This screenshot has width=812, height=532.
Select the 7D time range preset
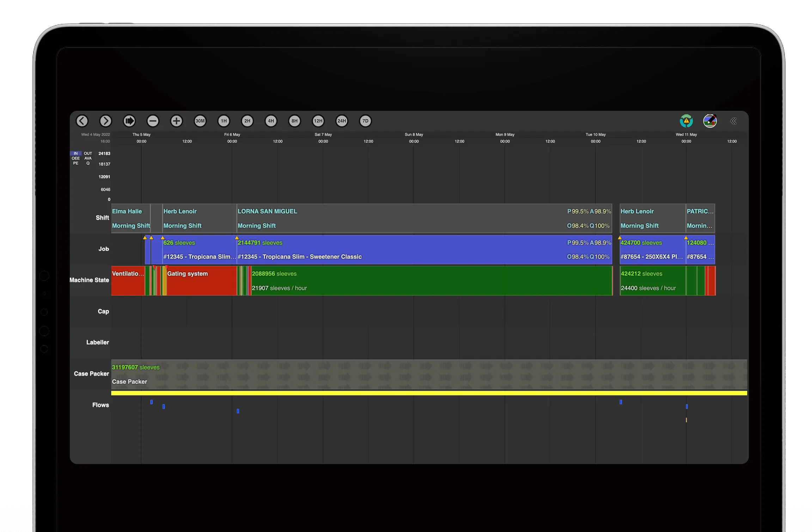365,121
